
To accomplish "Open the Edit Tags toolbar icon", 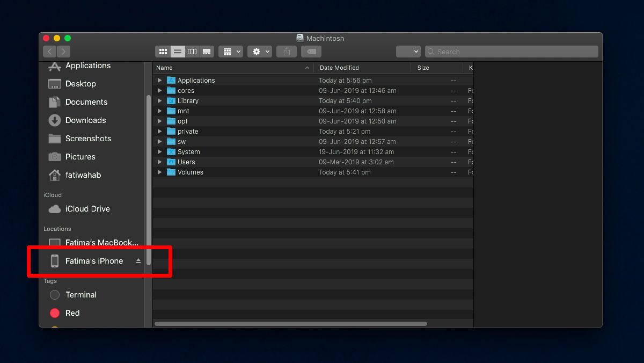I will coord(311,52).
